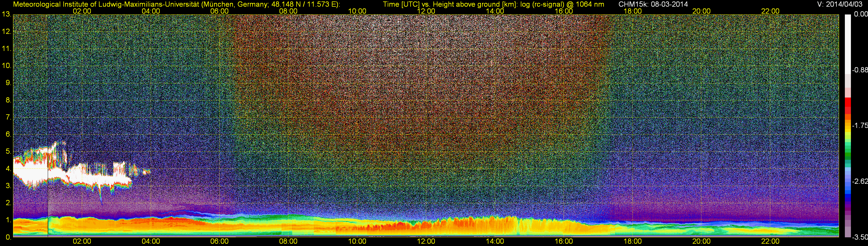Image resolution: width=868 pixels, height=246 pixels.
Task: Click the coordinates text 48.148 N / 11.573 E
Action: [303, 4]
